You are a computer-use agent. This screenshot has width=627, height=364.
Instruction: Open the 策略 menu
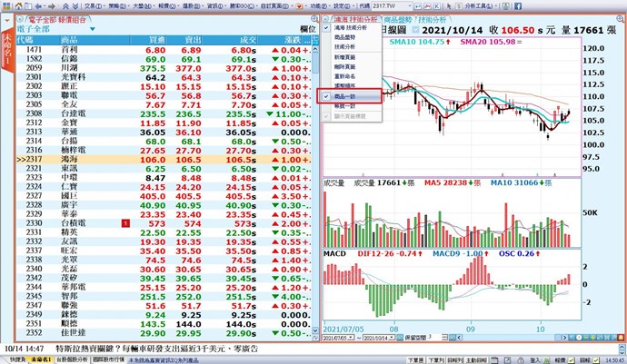117,6
